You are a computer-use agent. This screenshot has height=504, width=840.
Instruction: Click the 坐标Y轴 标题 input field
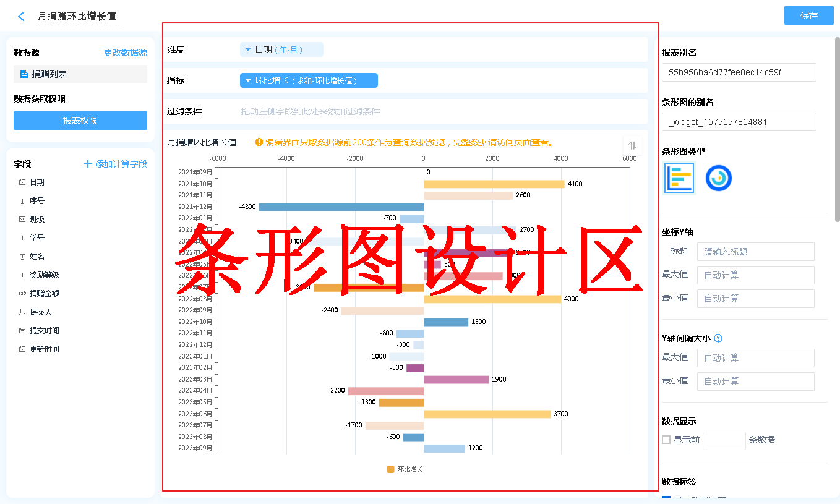click(755, 252)
